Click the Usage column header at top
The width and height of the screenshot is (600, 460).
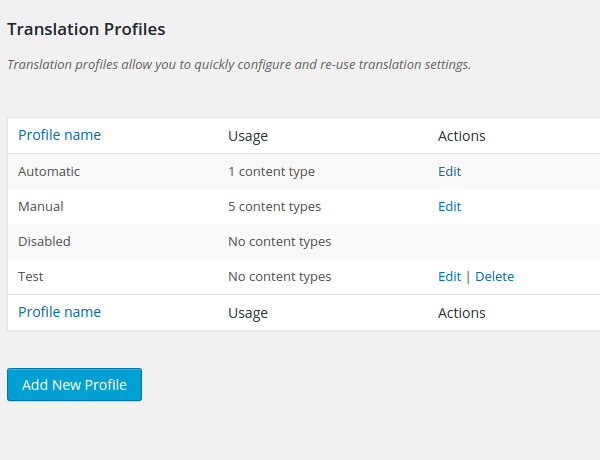pyautogui.click(x=248, y=136)
